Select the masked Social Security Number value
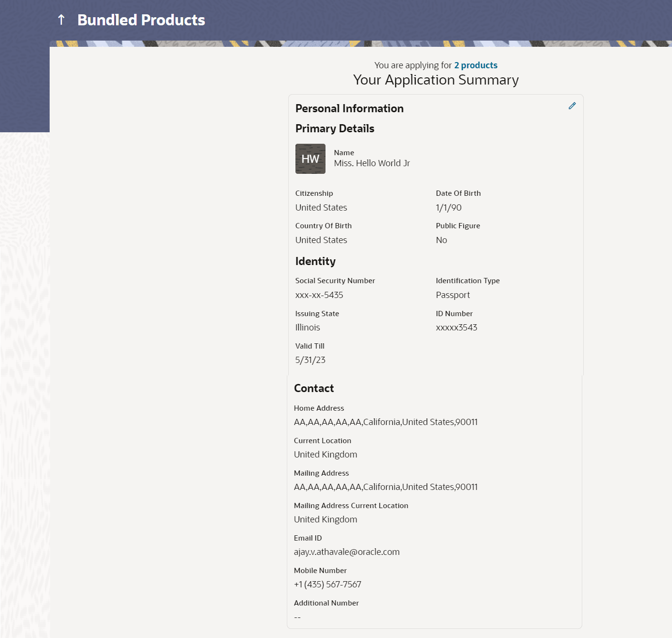The image size is (672, 638). [x=319, y=295]
